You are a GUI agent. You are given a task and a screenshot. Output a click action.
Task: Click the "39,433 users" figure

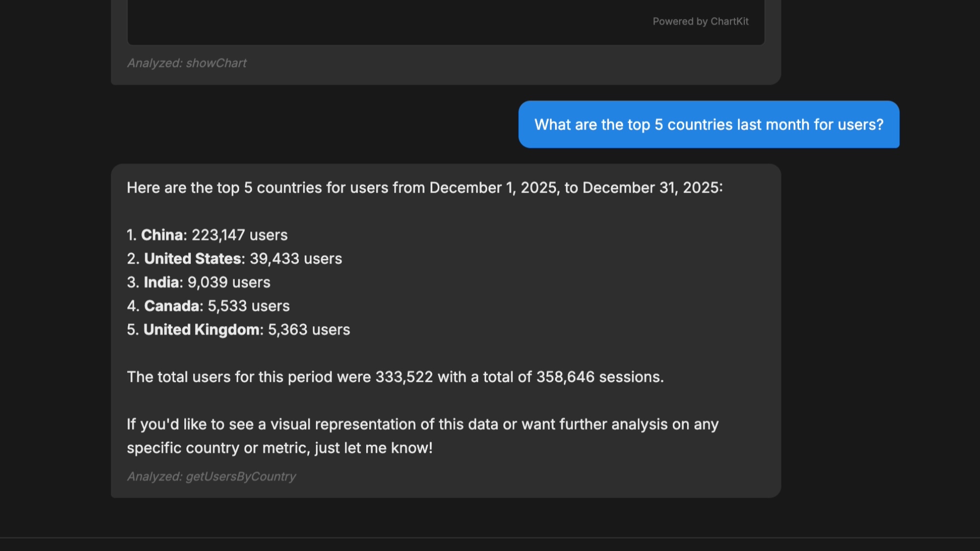[295, 258]
